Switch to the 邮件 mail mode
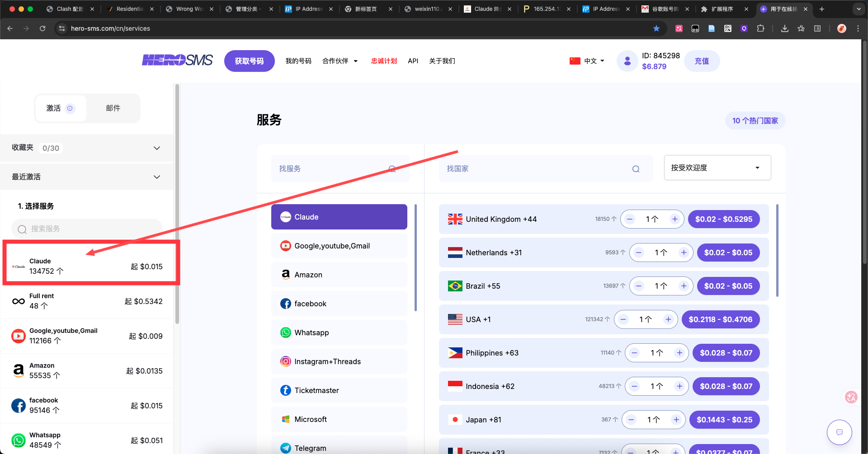 [x=113, y=108]
